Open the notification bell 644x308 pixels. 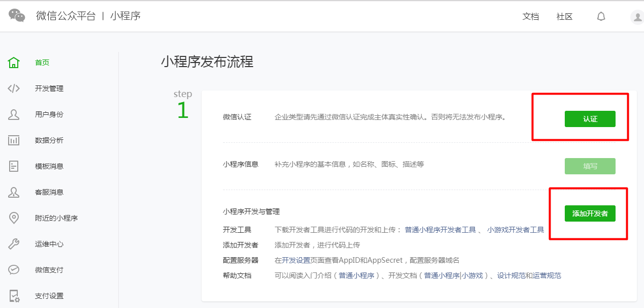tap(601, 16)
